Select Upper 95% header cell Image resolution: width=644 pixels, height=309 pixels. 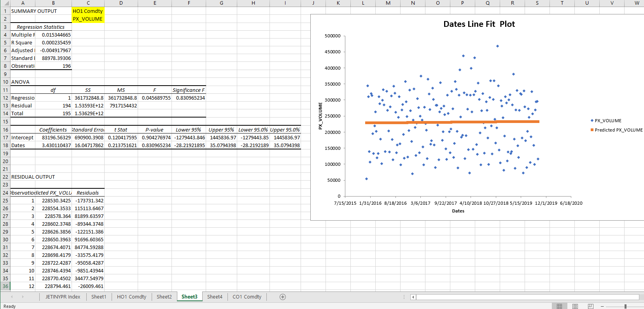pos(221,130)
